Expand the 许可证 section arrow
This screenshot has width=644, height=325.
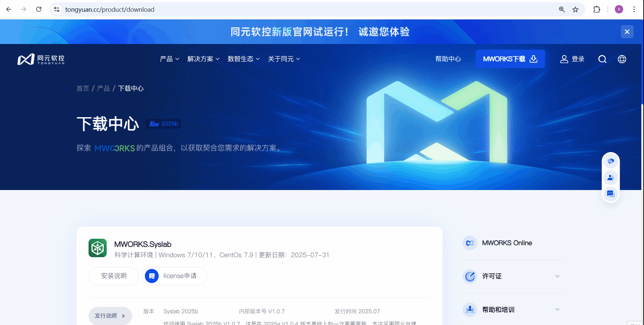(557, 277)
